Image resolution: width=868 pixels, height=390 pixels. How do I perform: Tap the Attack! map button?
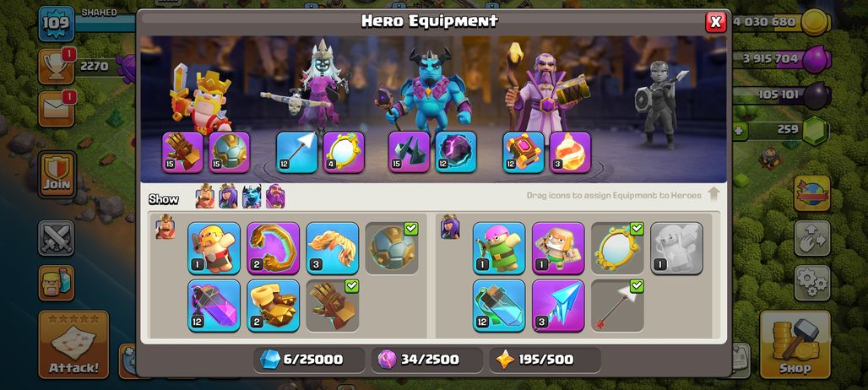(73, 344)
